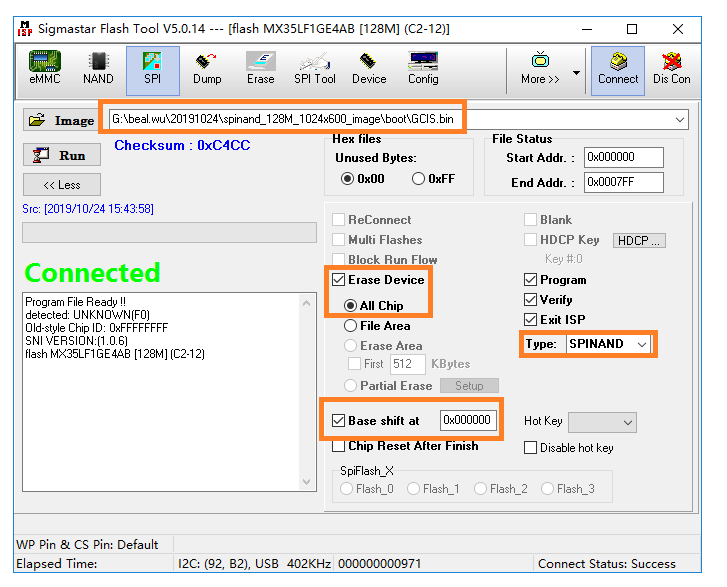Click the Dis Con disconnect icon

tap(671, 69)
